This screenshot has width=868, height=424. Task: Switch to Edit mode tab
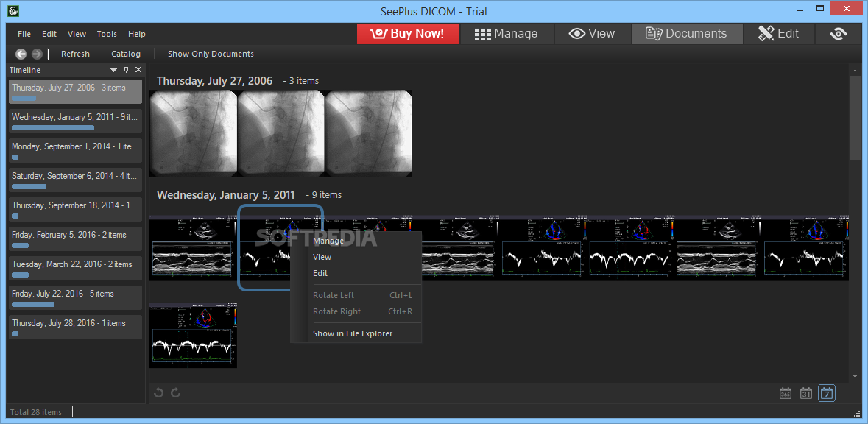click(x=778, y=33)
